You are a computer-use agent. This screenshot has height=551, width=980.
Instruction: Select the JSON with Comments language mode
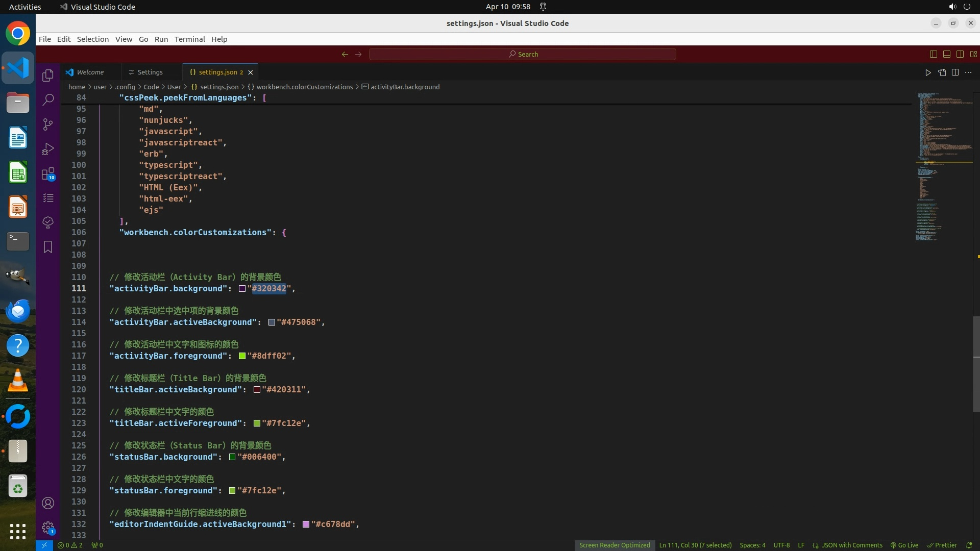[x=851, y=545]
